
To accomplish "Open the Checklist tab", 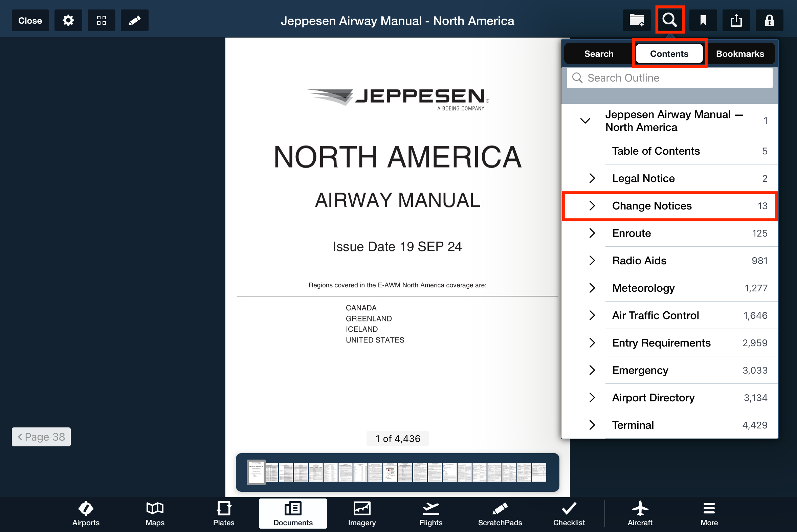I will [x=569, y=514].
